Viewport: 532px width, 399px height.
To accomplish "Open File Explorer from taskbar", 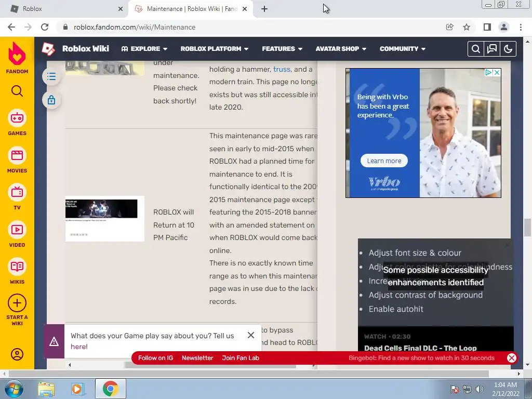I will (46, 389).
